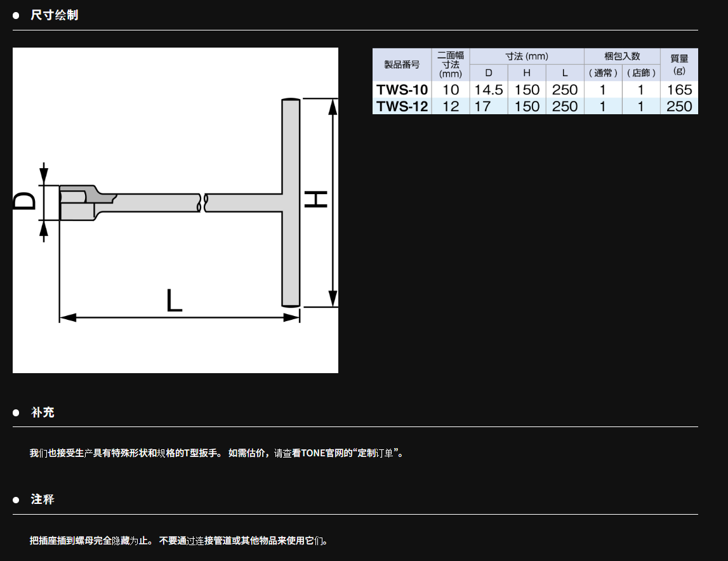The height and width of the screenshot is (561, 728).
Task: Click the white bullet beside 注释
Action: pos(17,500)
